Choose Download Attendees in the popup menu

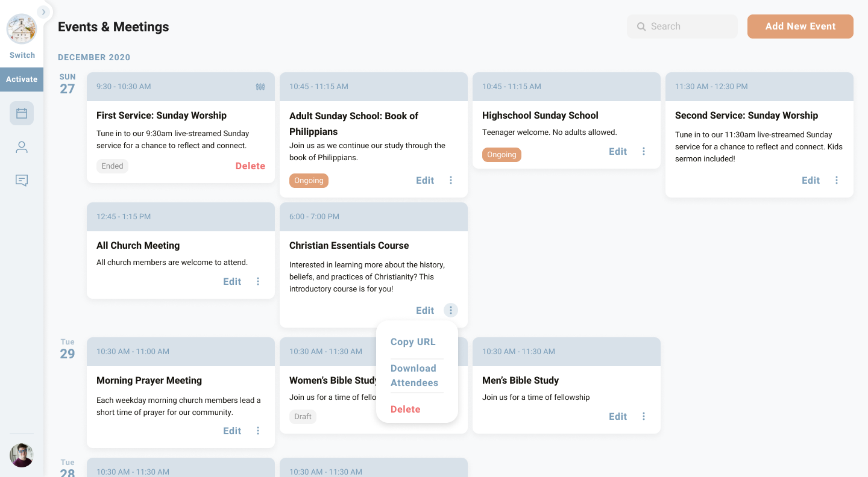(x=414, y=375)
